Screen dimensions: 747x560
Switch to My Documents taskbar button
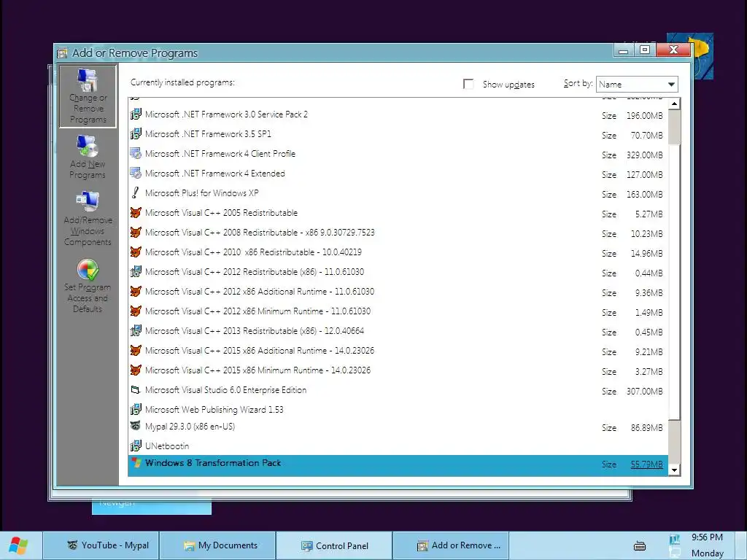point(217,545)
